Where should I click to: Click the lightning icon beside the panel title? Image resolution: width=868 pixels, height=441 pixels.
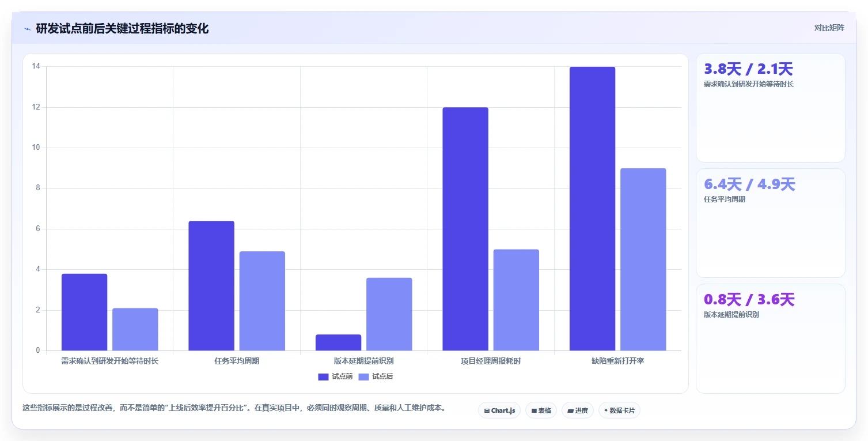click(27, 29)
